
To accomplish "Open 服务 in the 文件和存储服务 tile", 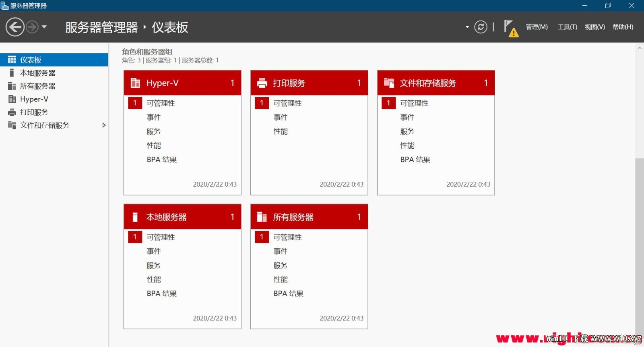I will pos(407,131).
